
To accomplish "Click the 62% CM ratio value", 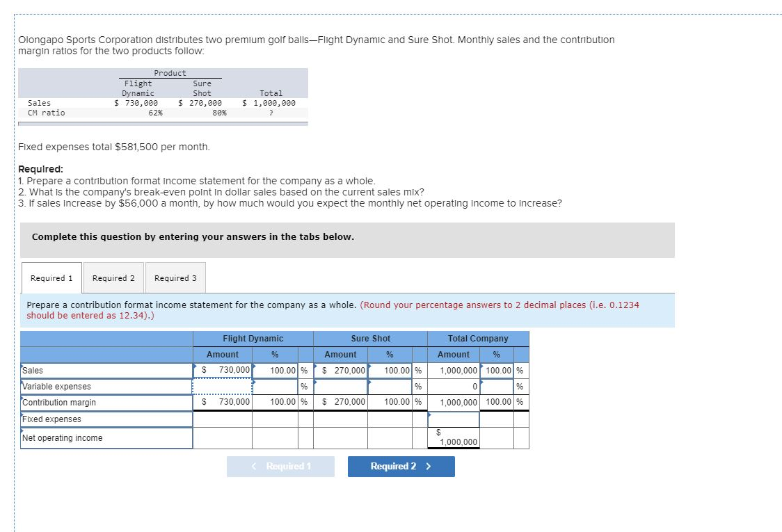I will (x=156, y=113).
